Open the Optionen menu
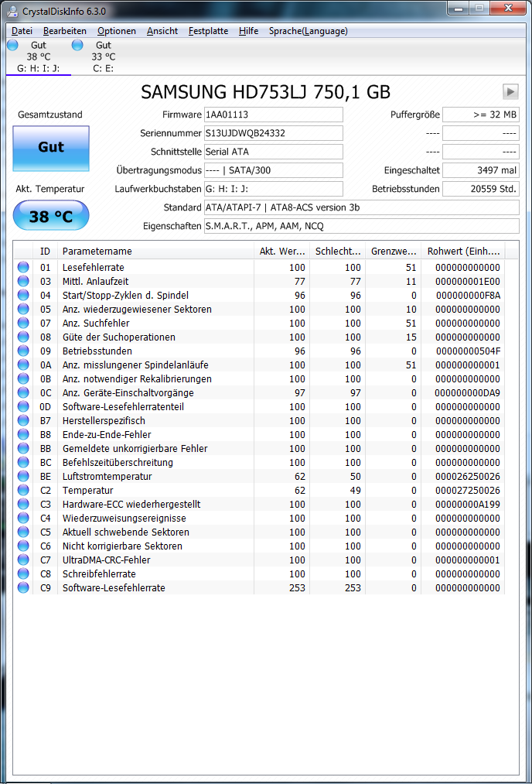The width and height of the screenshot is (532, 784). pos(117,31)
